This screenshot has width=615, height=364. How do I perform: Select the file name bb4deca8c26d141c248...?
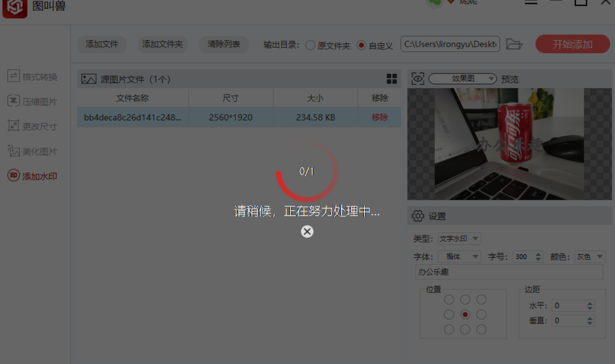coord(132,117)
